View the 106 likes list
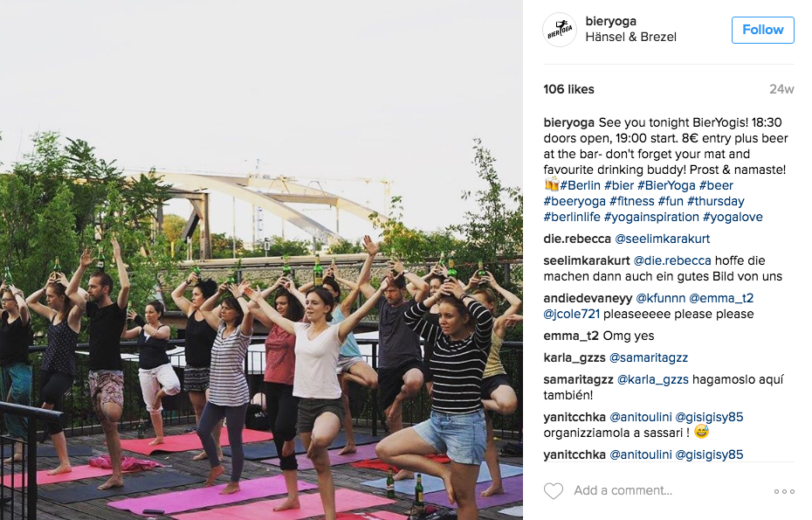This screenshot has width=812, height=520. point(568,89)
